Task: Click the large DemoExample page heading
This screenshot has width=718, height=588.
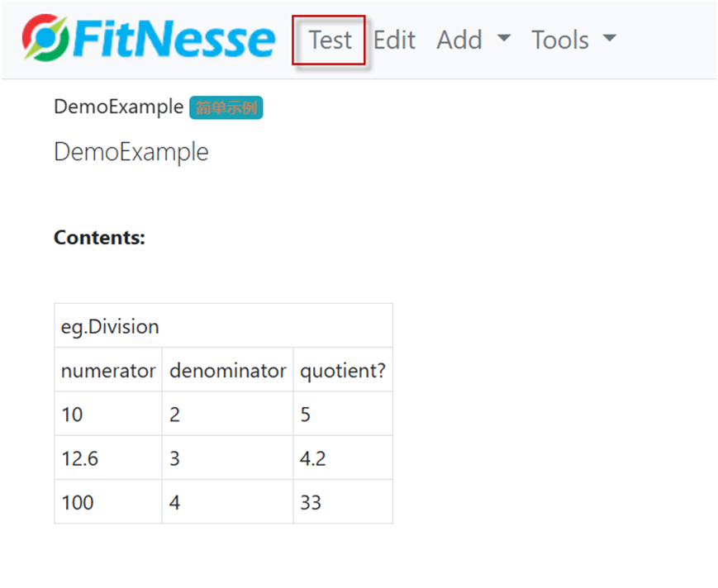Action: [131, 152]
